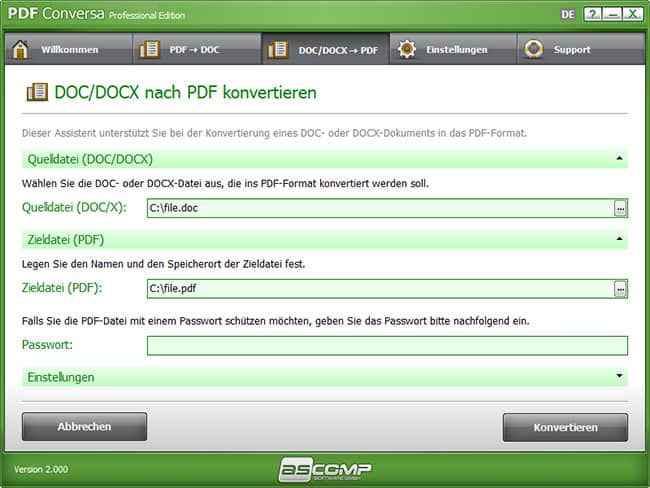
Task: Click the ASCOMP logo in footer
Action: pyautogui.click(x=325, y=469)
